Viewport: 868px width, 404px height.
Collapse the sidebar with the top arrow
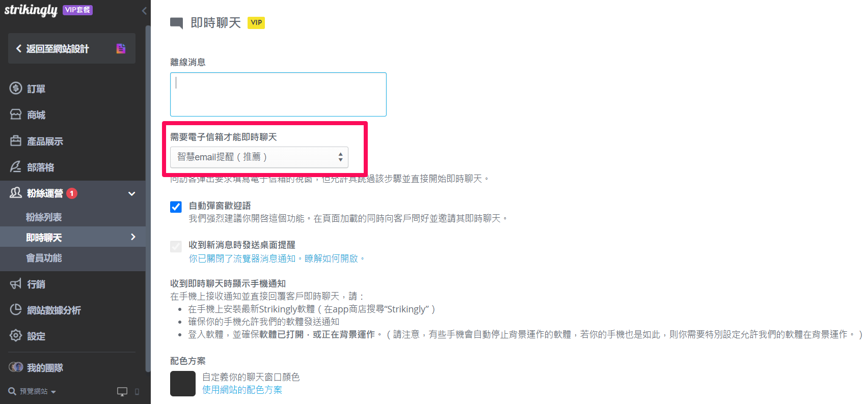pos(144,10)
